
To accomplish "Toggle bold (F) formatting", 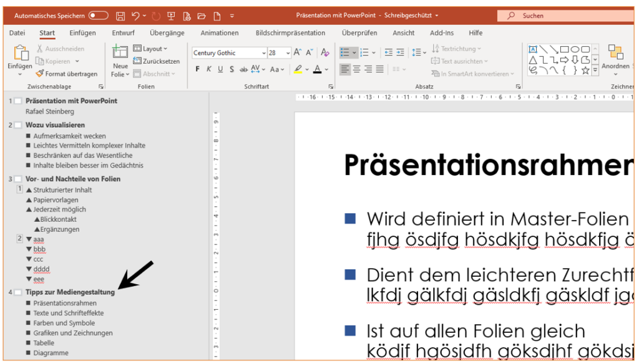I will pyautogui.click(x=198, y=69).
